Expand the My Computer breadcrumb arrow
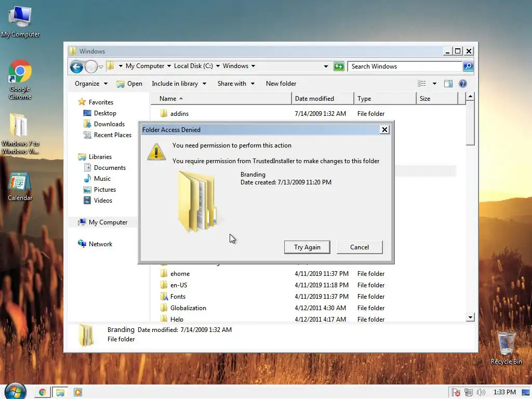The width and height of the screenshot is (532, 399). [x=169, y=66]
